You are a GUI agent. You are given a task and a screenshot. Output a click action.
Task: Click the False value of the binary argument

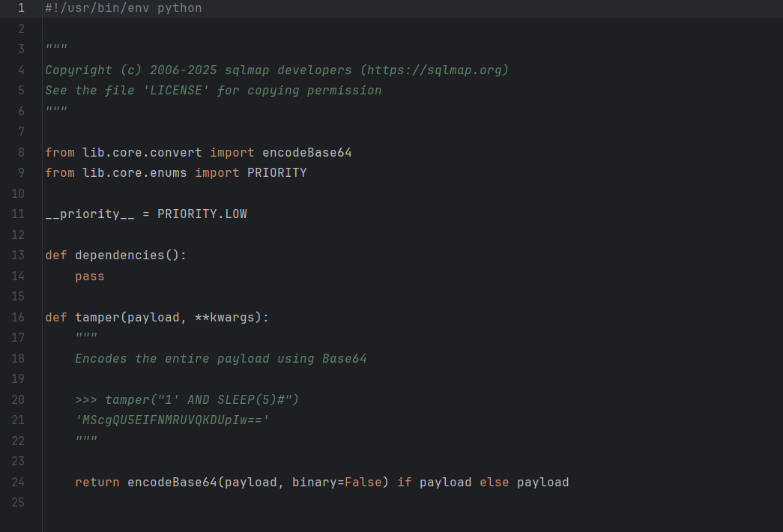[363, 482]
